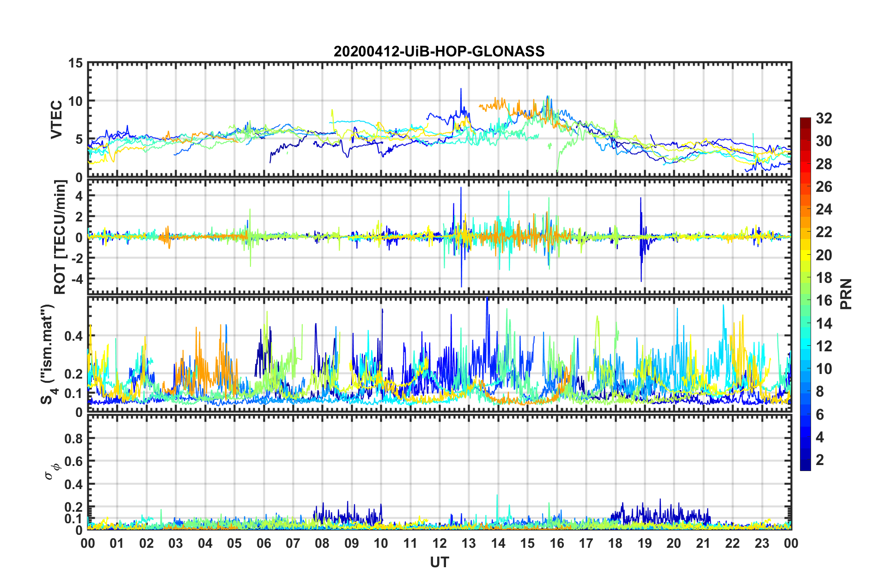Click colorbar tick label 24
This screenshot has height=588, width=879.
tap(824, 209)
